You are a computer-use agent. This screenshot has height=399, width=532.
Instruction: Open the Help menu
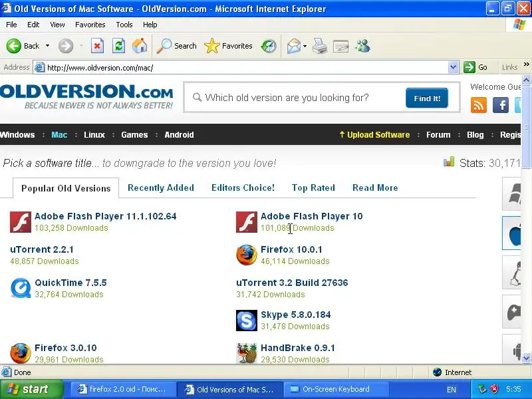coord(150,25)
